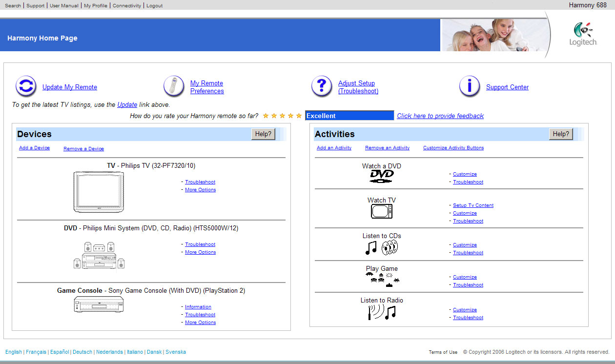Click the Update link in TV listings note
The height and width of the screenshot is (364, 615).
[127, 105]
